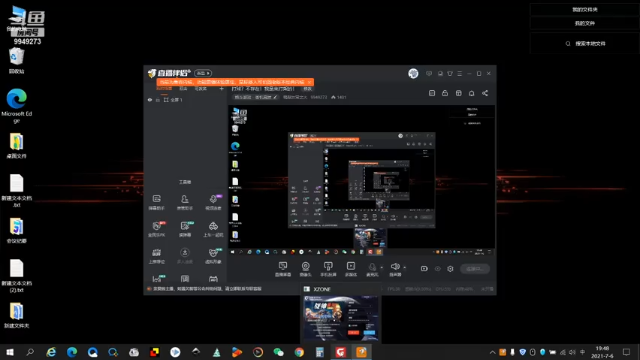
Task: Click the start streaming button
Action: [x=475, y=269]
